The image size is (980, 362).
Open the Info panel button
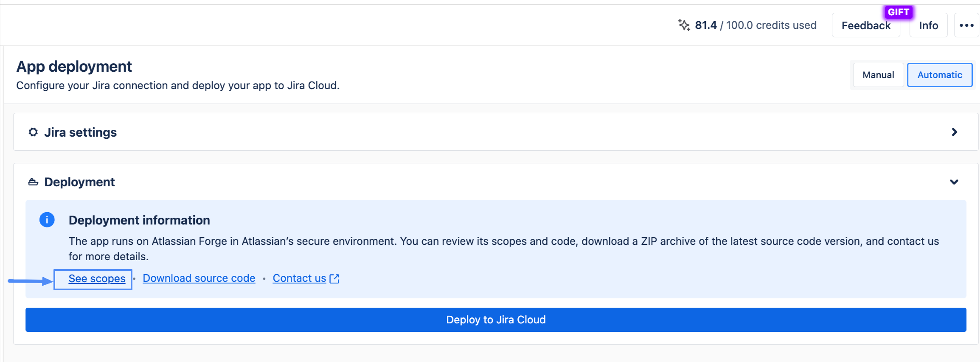click(928, 26)
